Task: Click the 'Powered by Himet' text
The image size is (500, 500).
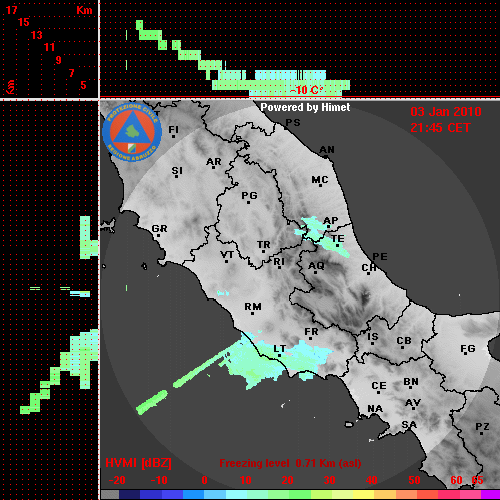Action: click(x=305, y=107)
